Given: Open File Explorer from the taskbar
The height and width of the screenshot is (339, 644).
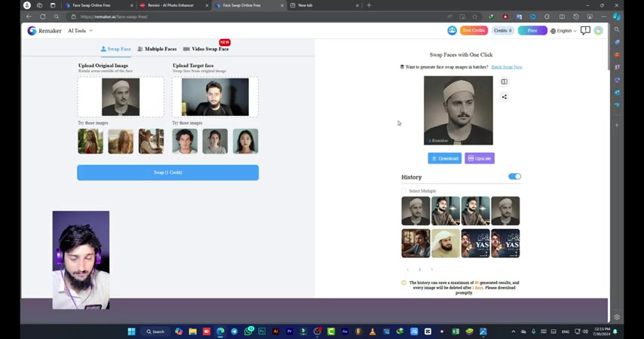Looking at the screenshot, I should [192, 331].
